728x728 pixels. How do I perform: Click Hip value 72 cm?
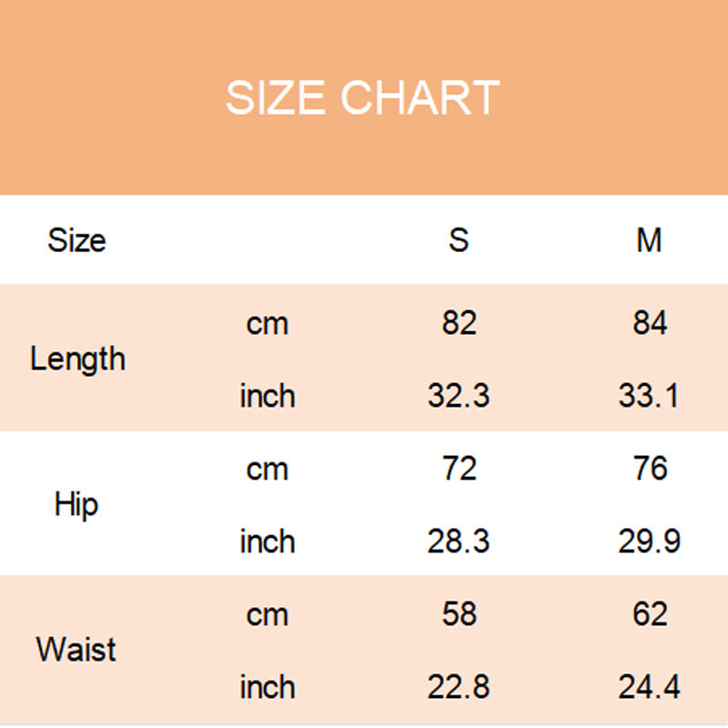[x=459, y=469]
